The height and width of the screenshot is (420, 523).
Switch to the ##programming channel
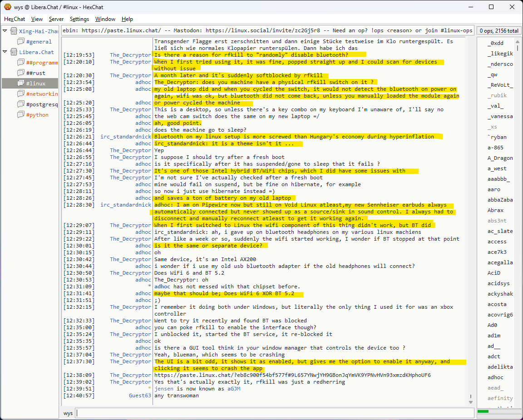pos(42,63)
